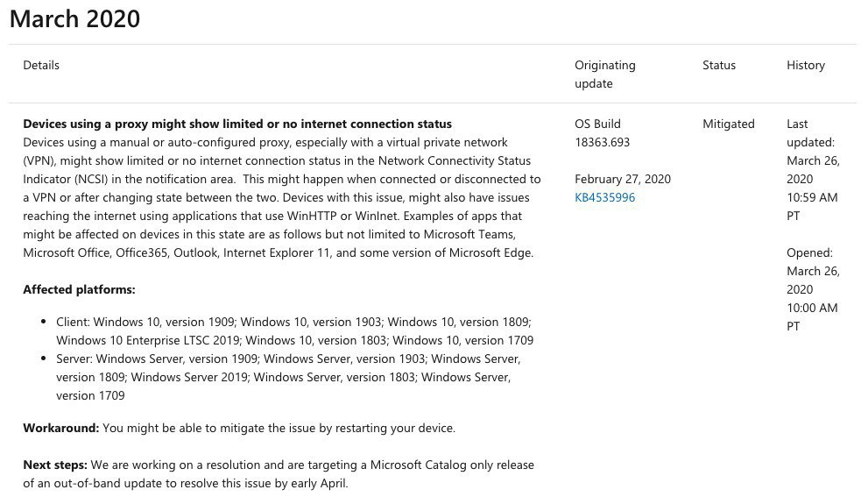
Task: Click the February 27, 2020 date
Action: point(622,179)
